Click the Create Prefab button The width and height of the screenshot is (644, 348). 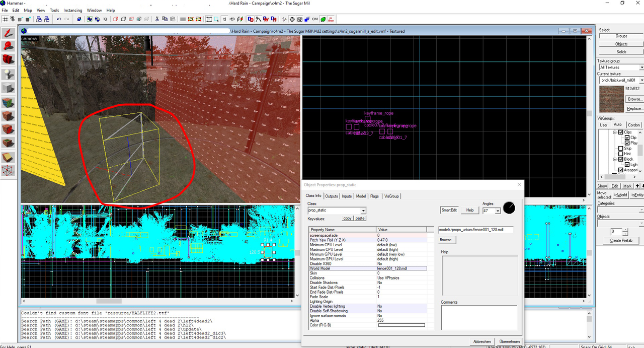point(622,240)
